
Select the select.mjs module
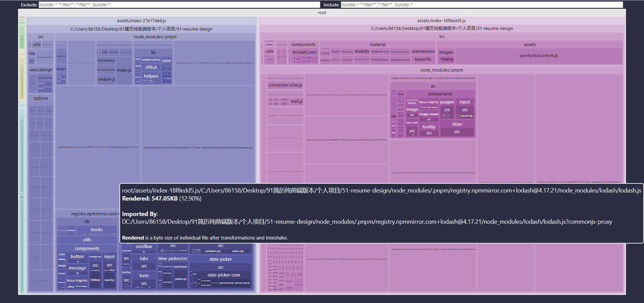tap(238, 251)
